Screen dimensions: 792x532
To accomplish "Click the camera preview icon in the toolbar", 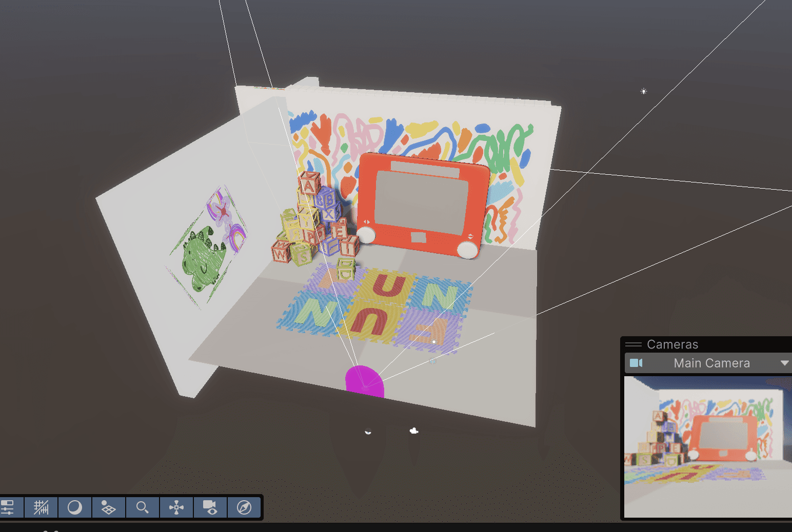I will (x=210, y=507).
